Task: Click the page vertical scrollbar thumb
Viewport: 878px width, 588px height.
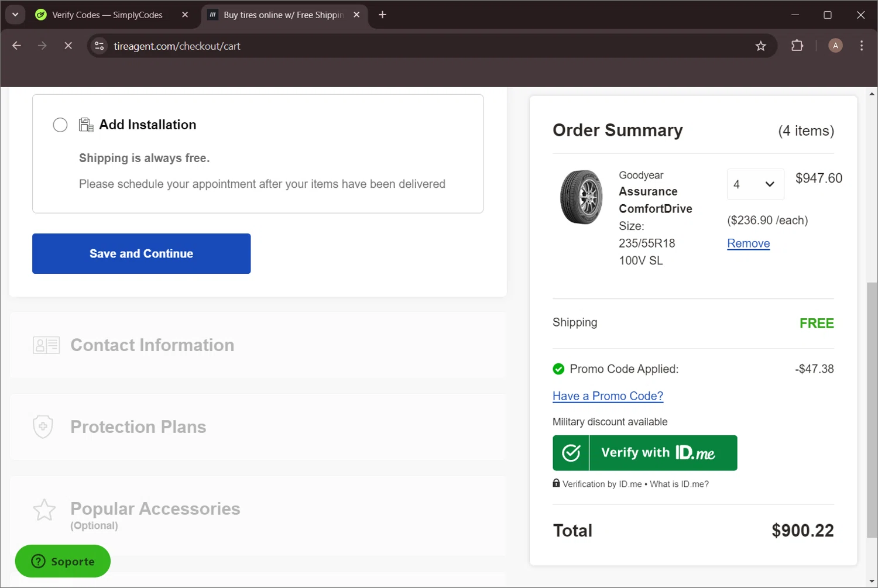Action: [872, 410]
